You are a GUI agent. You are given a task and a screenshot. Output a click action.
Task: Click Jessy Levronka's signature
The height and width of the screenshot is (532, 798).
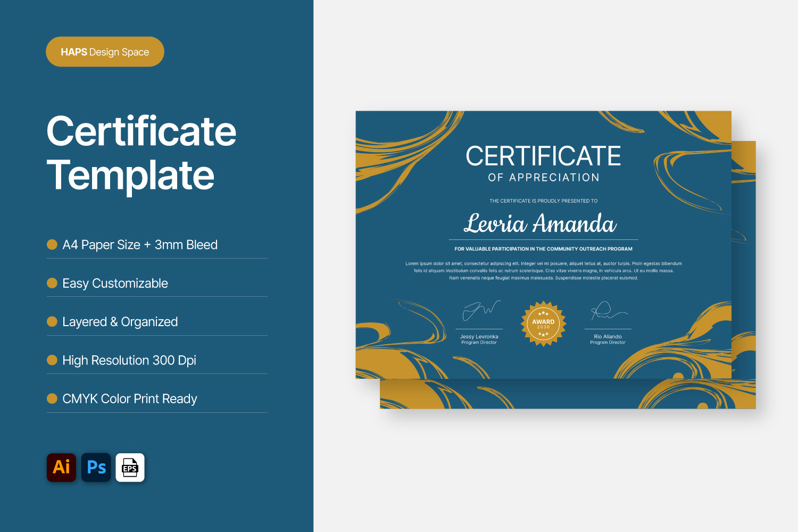coord(481,310)
